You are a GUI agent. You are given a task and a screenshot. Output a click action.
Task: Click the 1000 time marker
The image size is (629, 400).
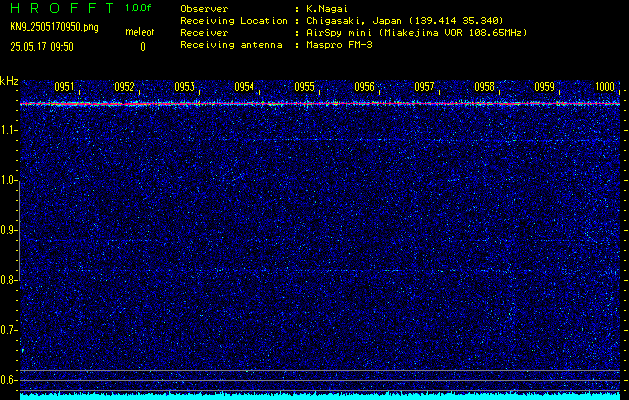tap(605, 87)
